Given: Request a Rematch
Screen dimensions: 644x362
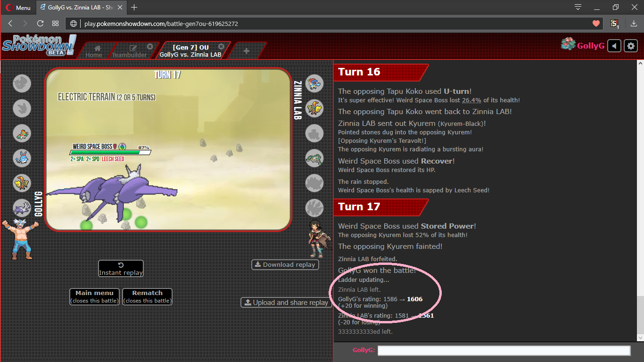Looking at the screenshot, I should coord(147,296).
